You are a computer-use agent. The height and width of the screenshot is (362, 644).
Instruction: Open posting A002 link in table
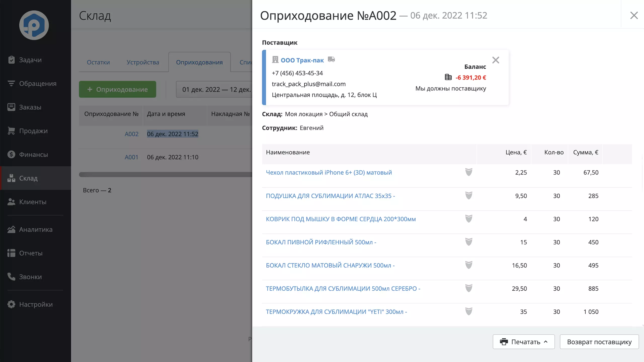(132, 134)
